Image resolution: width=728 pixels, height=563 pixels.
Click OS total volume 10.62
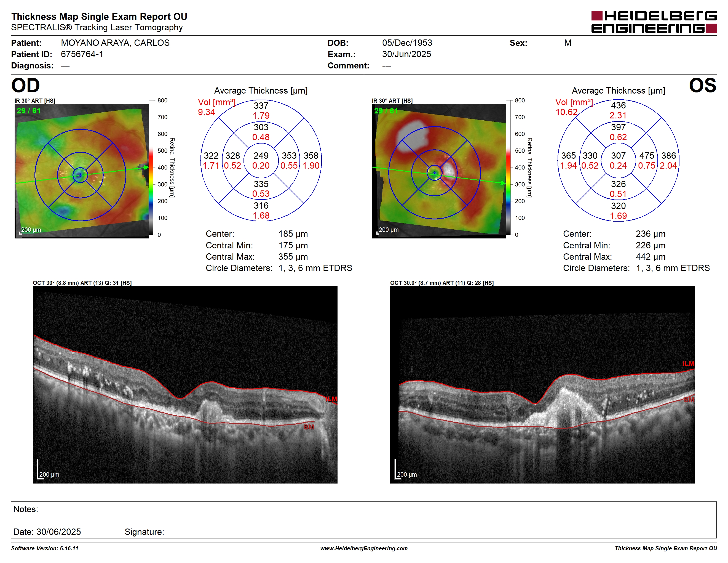click(566, 112)
